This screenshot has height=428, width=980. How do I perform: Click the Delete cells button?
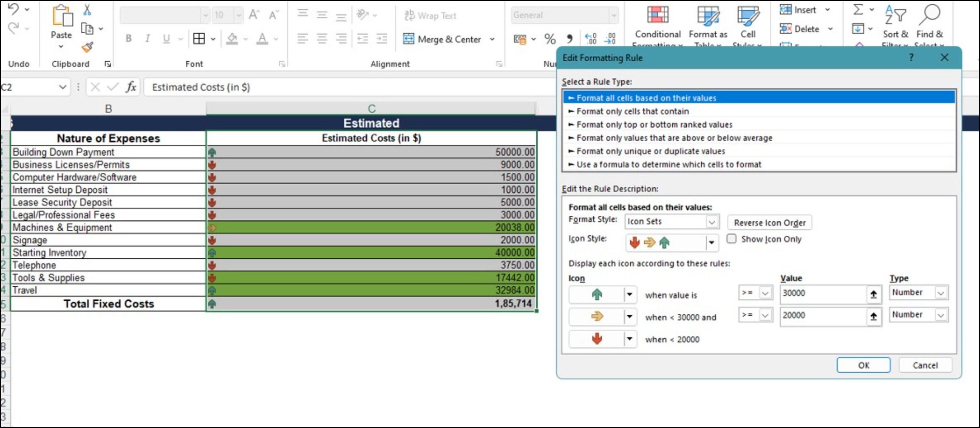coord(799,29)
